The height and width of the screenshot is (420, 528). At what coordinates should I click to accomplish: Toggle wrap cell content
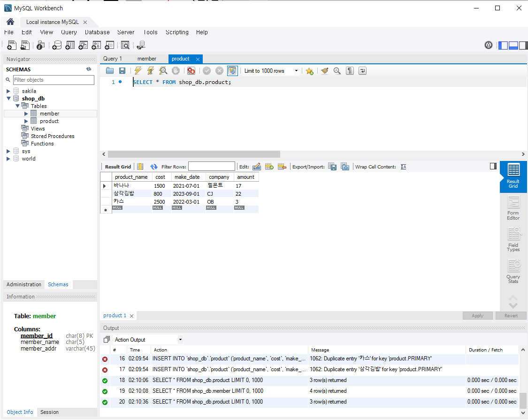(404, 167)
